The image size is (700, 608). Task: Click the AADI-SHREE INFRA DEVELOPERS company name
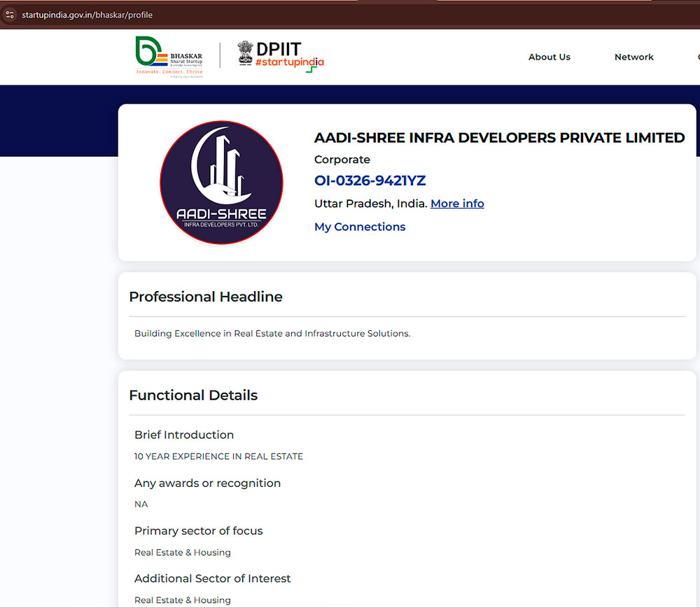(499, 138)
